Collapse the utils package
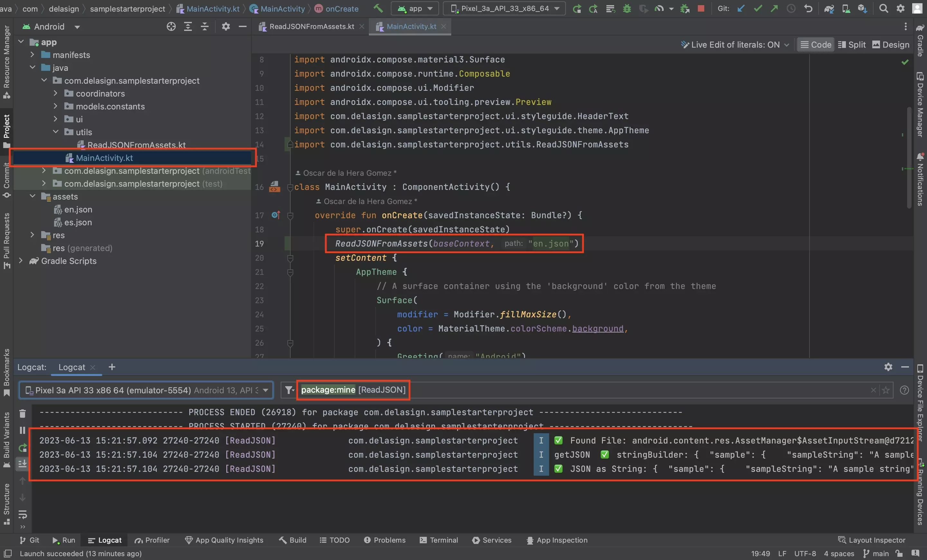Screen dimensions: 927x560 click(x=56, y=132)
